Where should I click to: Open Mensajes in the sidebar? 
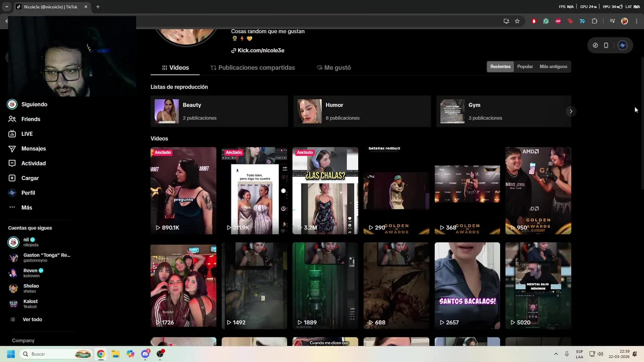click(x=27, y=149)
